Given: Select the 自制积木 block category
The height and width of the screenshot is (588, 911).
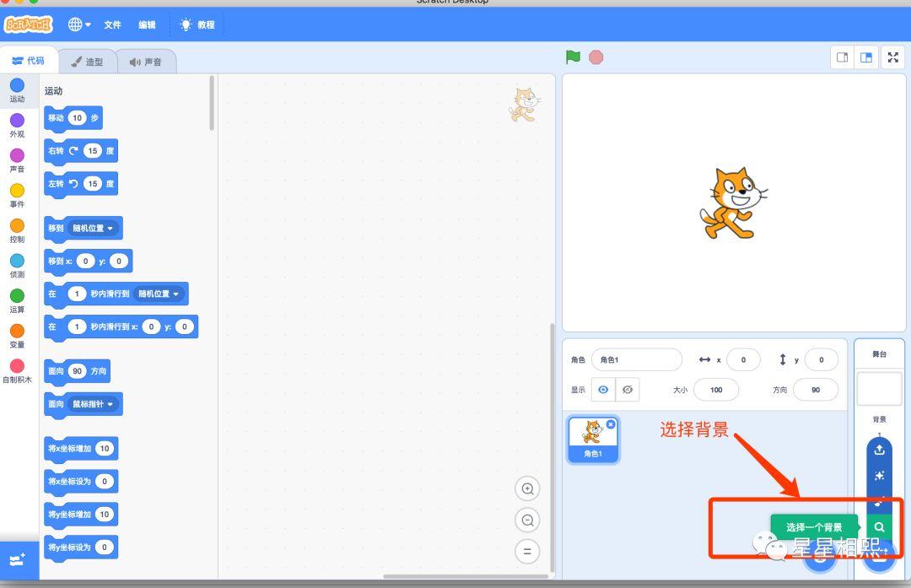Looking at the screenshot, I should point(18,371).
